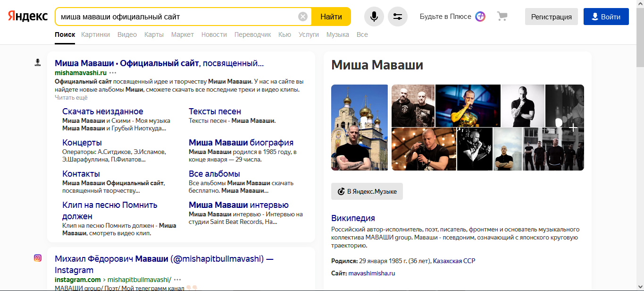Switch to the Картинки tab

pos(95,34)
